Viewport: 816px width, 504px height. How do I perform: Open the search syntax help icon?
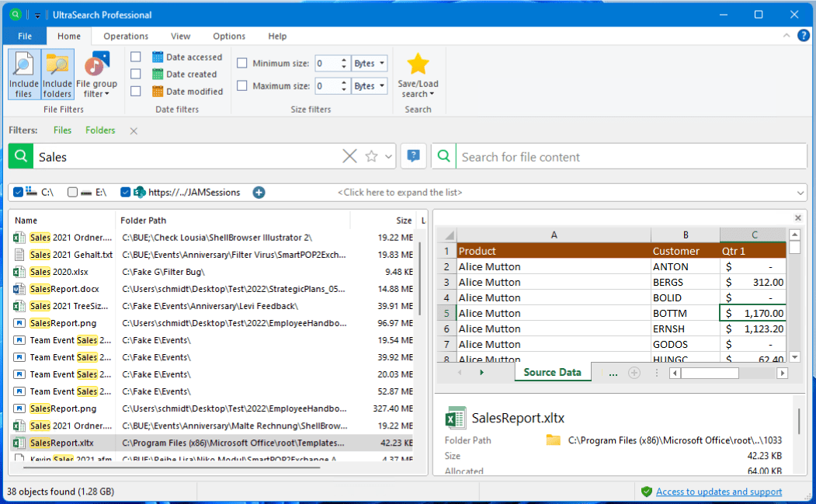click(x=414, y=156)
